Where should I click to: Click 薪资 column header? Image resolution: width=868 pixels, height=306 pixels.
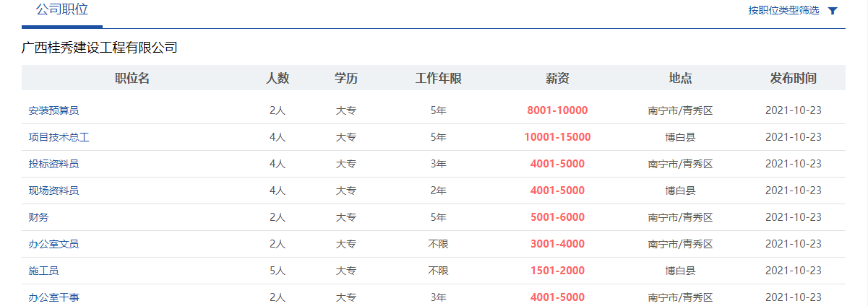[x=557, y=78]
